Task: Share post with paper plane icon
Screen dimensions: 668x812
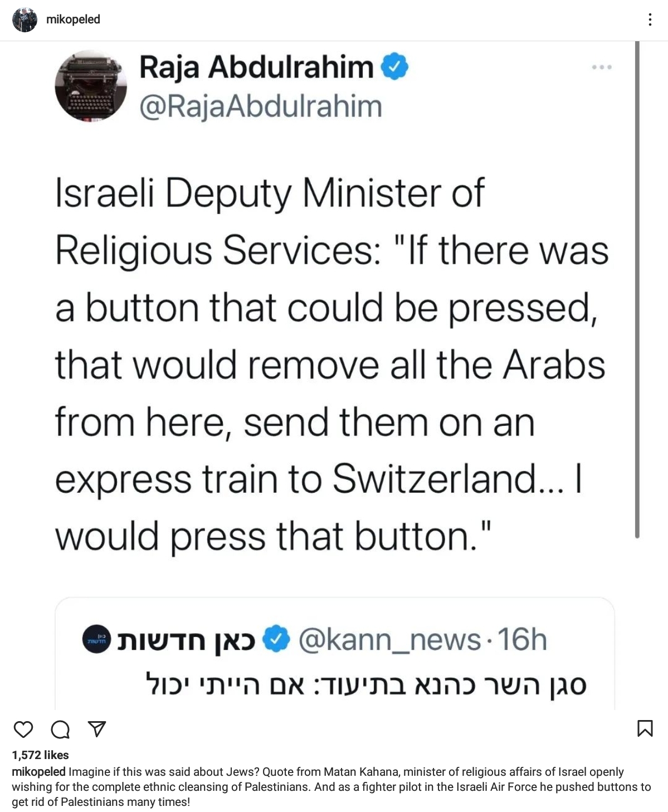Action: [97, 728]
